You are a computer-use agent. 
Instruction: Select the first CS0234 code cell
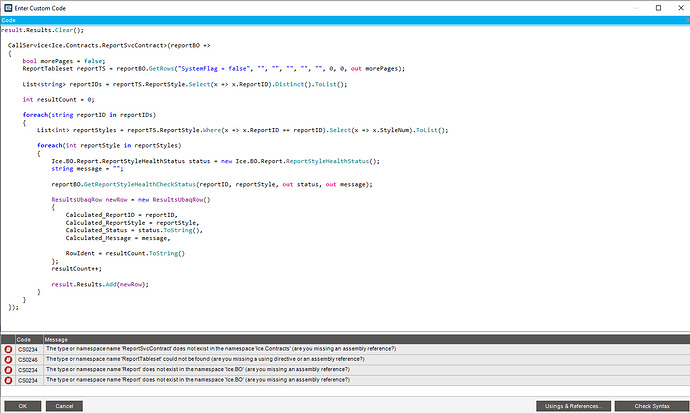click(29, 349)
